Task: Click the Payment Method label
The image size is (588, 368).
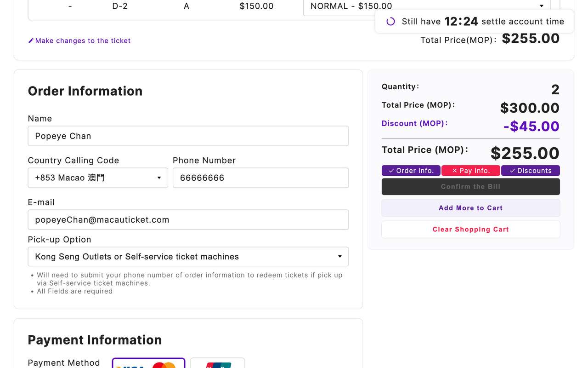Action: [x=64, y=363]
